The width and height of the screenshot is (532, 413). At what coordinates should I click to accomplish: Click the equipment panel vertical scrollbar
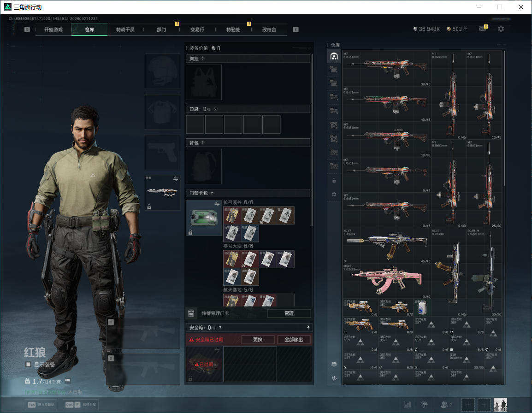coord(312,141)
